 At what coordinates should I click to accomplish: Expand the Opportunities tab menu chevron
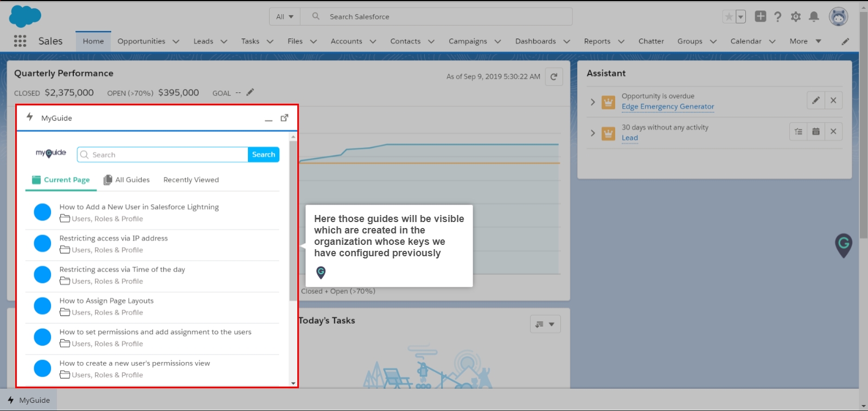pyautogui.click(x=176, y=41)
